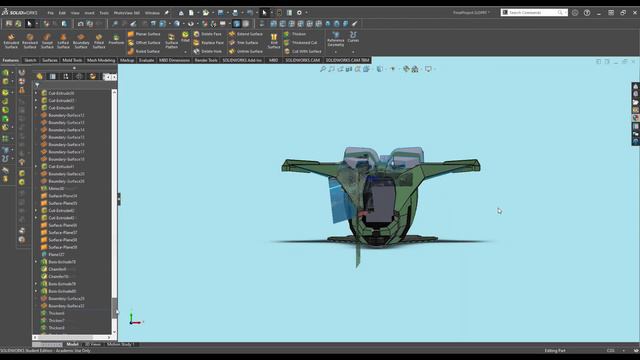Select the Chamfer9 feature in the tree
The image size is (640, 360).
coord(57,269)
